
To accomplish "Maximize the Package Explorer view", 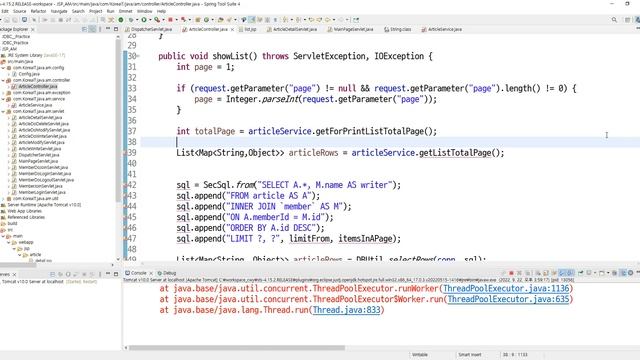I will [116, 29].
